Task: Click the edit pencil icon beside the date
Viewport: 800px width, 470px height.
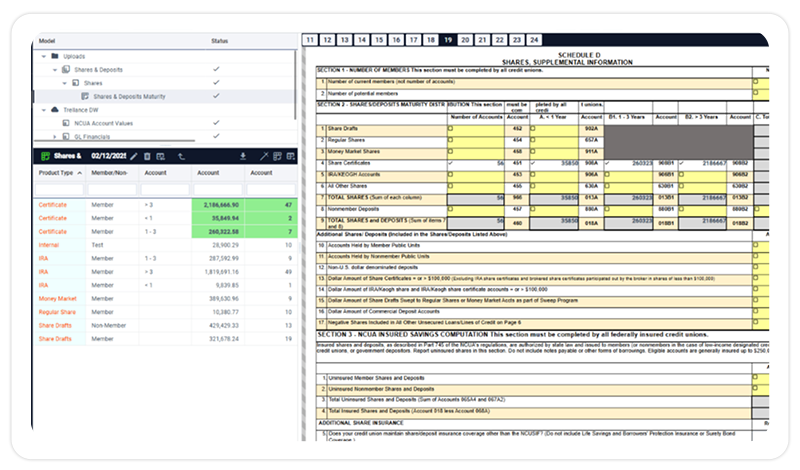Action: click(x=134, y=157)
